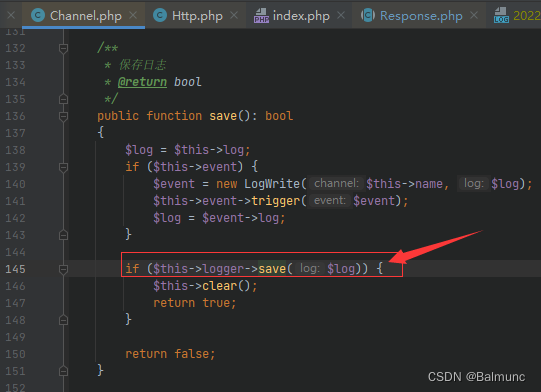Close the Response.php tab

[474, 15]
